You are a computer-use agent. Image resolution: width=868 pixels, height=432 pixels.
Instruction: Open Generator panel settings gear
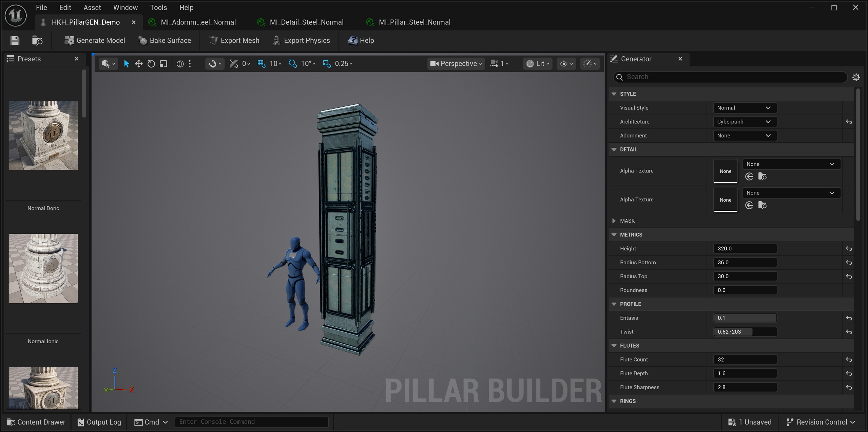click(x=856, y=77)
